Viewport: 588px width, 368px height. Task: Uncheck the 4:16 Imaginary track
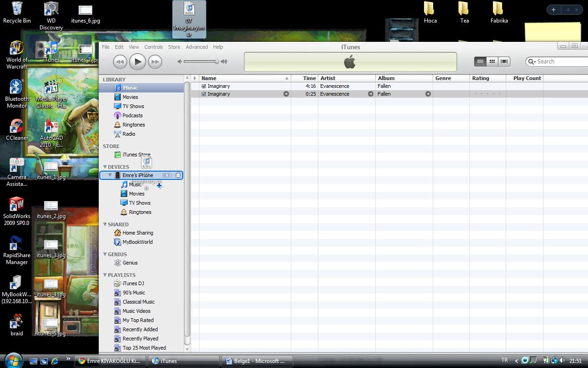[x=204, y=86]
